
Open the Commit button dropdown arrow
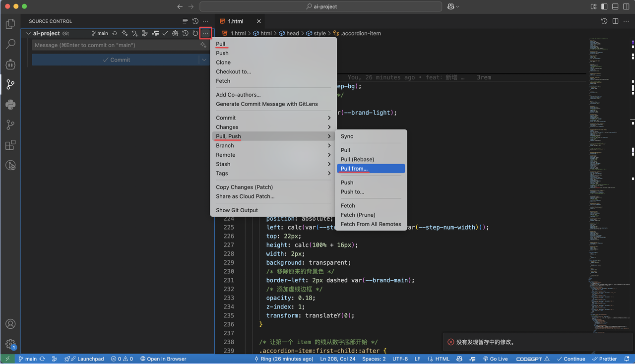click(x=204, y=60)
